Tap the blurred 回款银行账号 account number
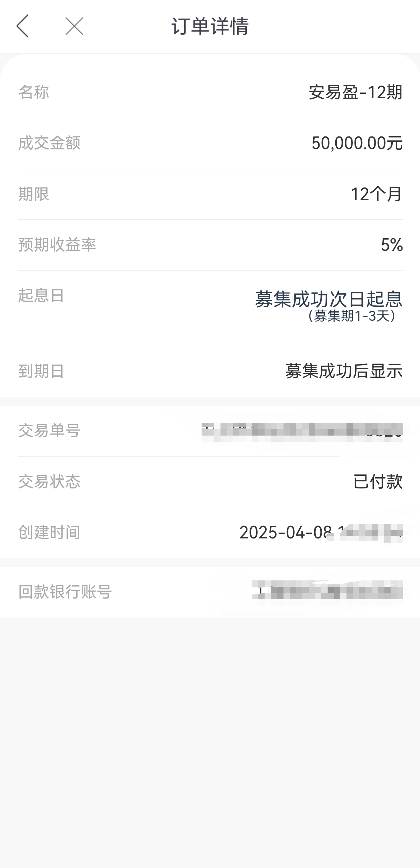This screenshot has width=420, height=868. [328, 590]
